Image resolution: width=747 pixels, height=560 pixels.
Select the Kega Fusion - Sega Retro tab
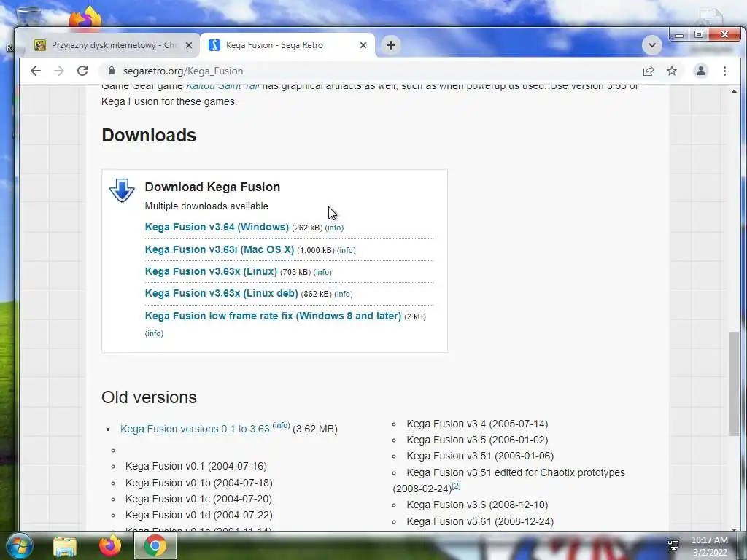(x=287, y=45)
